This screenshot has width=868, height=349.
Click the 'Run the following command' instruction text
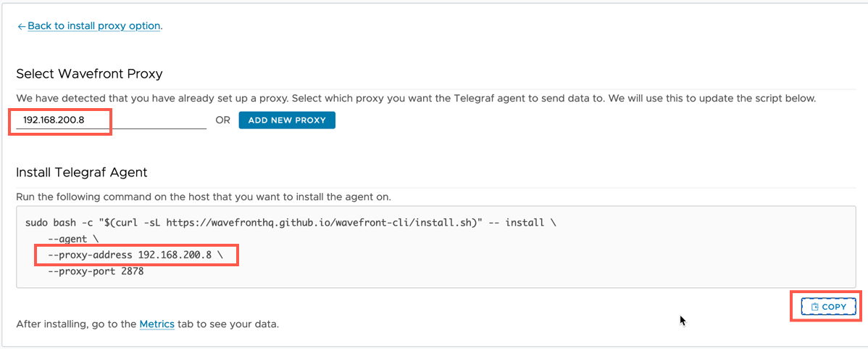pos(204,197)
